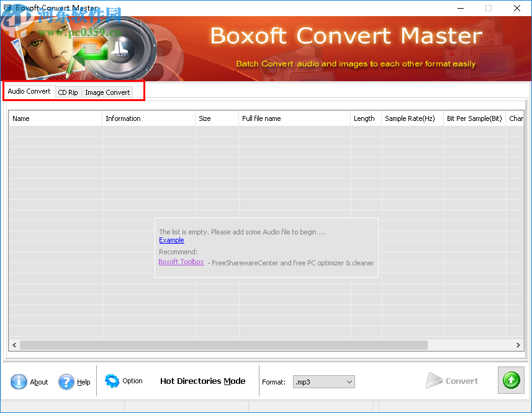Click the right scroll arrow icon
The image size is (532, 413).
(x=518, y=345)
